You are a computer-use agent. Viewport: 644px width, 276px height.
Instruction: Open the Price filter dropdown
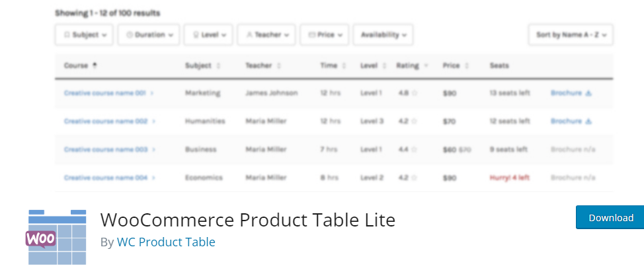pos(325,35)
